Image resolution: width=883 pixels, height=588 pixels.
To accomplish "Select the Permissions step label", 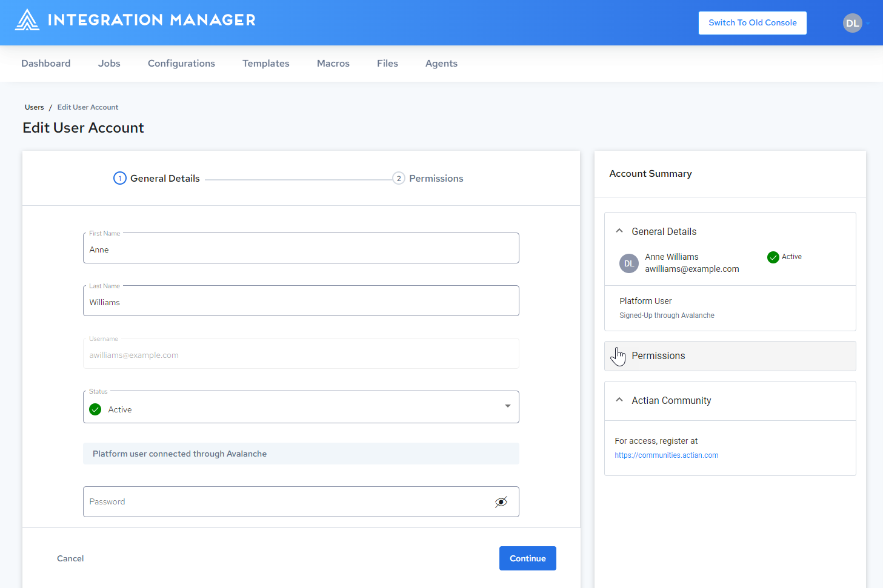I will point(436,179).
